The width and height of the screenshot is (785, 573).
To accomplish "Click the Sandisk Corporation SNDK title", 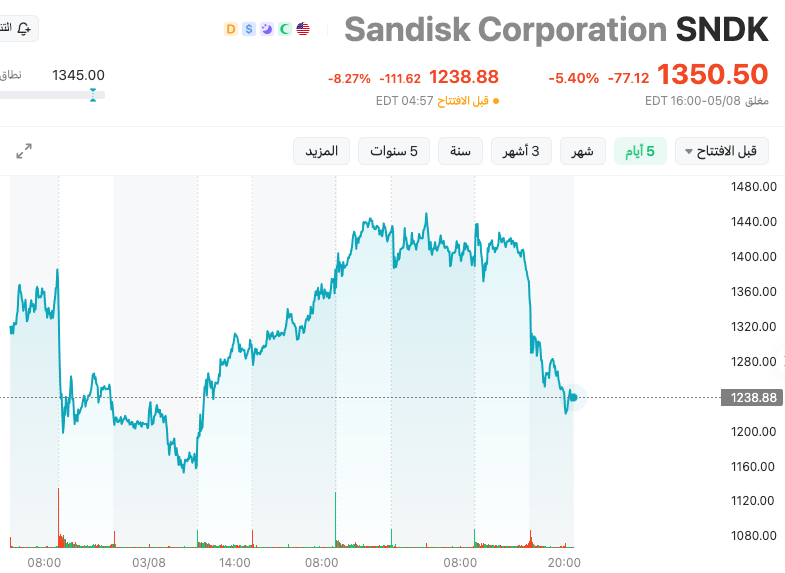I will 556,30.
